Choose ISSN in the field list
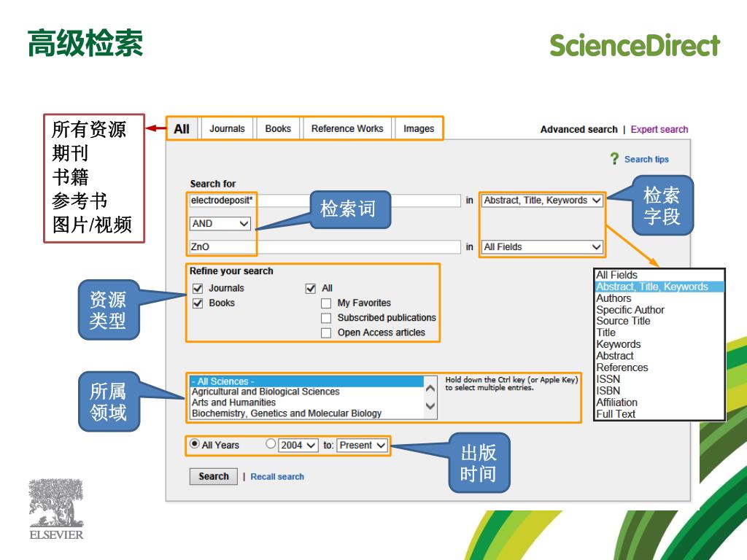Viewport: 747px width, 560px height. click(659, 379)
